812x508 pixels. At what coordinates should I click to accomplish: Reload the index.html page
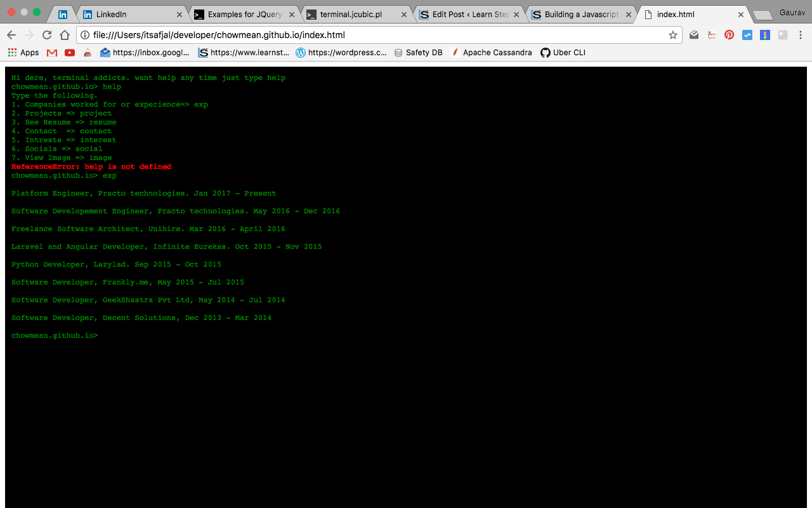click(x=47, y=35)
